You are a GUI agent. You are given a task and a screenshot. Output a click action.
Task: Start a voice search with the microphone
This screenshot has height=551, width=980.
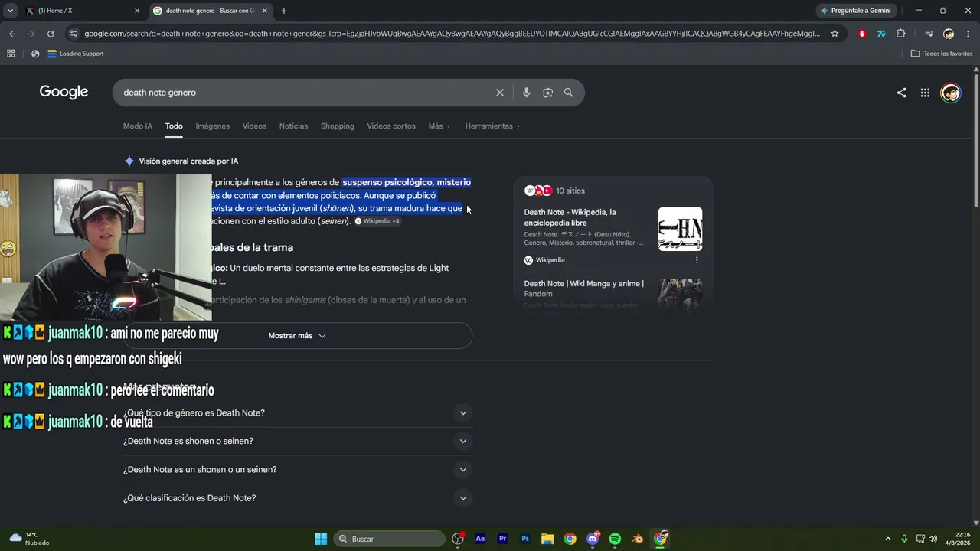tap(526, 93)
